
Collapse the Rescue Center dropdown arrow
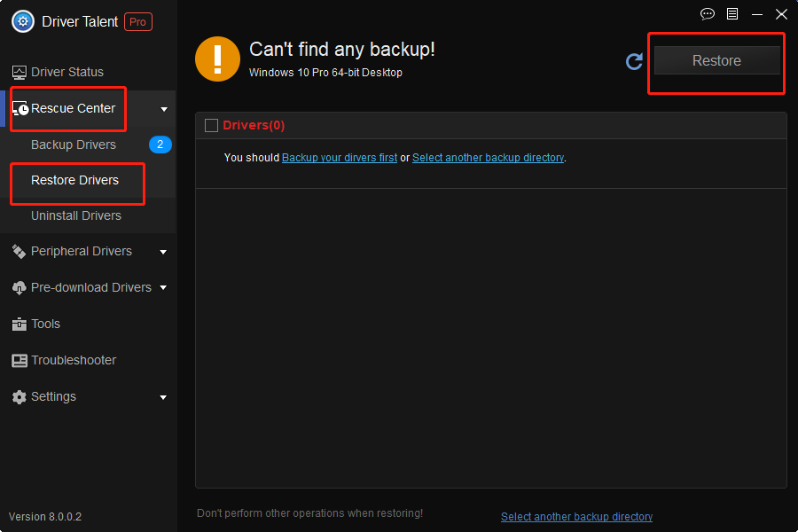[164, 109]
